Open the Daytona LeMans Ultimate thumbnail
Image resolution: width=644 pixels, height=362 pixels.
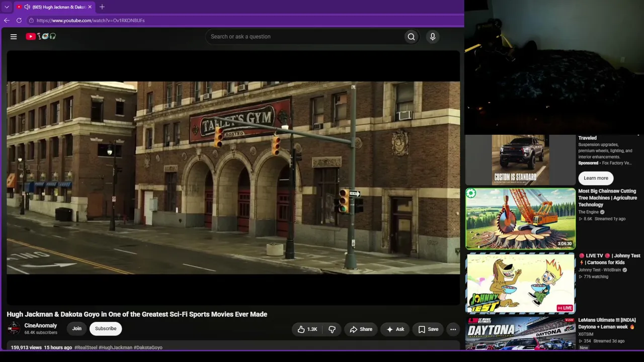point(520,334)
